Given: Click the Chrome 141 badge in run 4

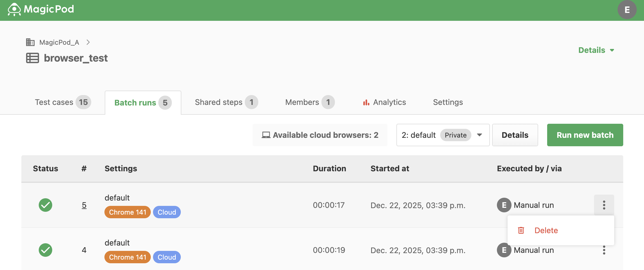Looking at the screenshot, I should coord(127,257).
